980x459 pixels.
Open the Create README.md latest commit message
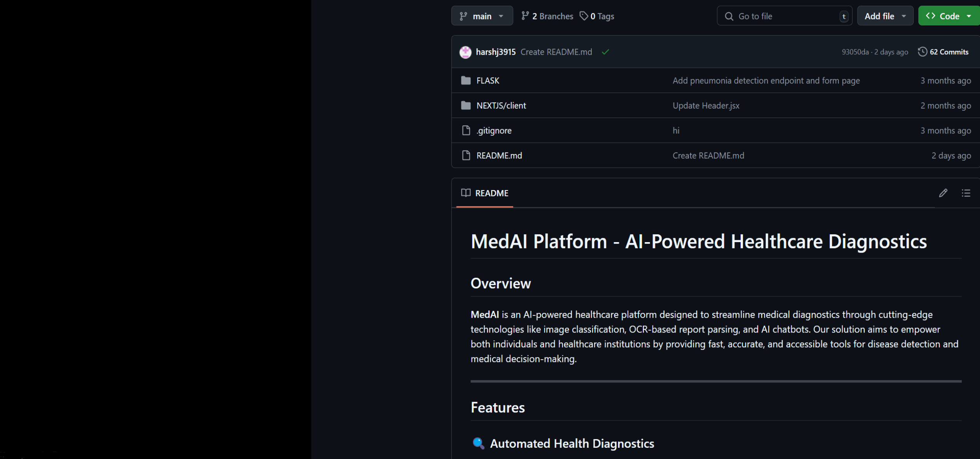[x=556, y=52]
